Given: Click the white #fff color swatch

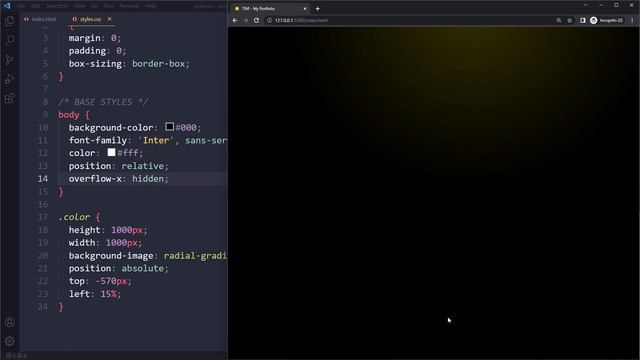Looking at the screenshot, I should [111, 152].
